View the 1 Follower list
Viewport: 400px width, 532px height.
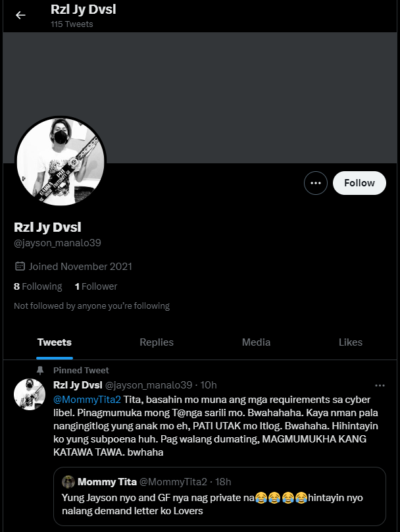pyautogui.click(x=96, y=286)
